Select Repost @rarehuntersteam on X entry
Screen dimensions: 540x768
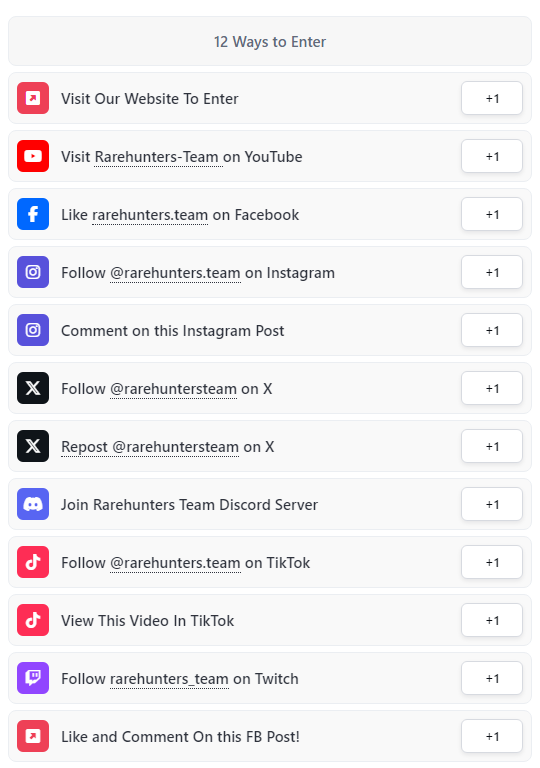[x=270, y=446]
